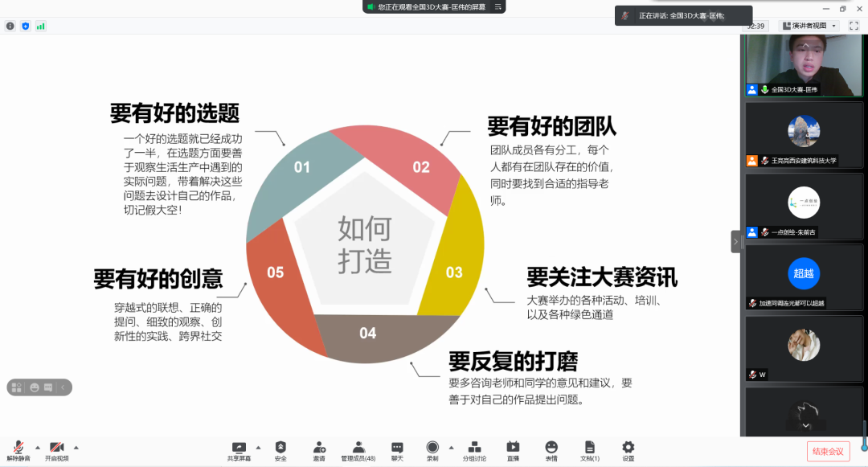Click the 结束会议 end meeting button
The image size is (868, 467).
point(828,451)
